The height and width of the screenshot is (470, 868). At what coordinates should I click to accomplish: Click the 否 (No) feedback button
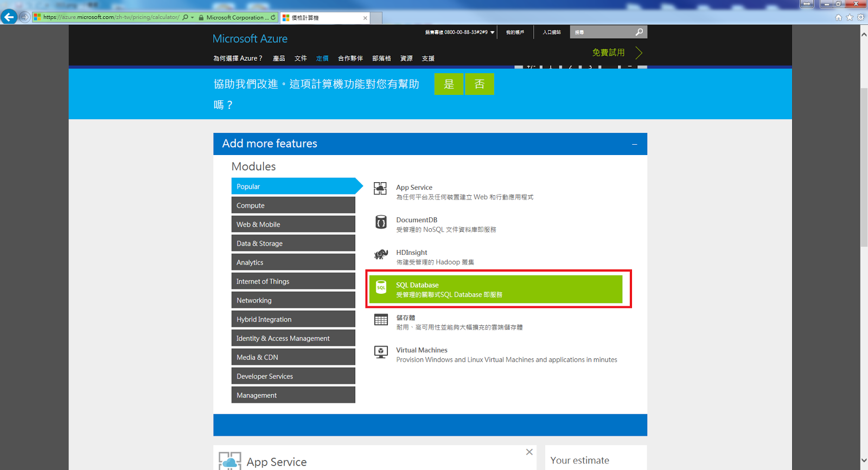click(480, 84)
